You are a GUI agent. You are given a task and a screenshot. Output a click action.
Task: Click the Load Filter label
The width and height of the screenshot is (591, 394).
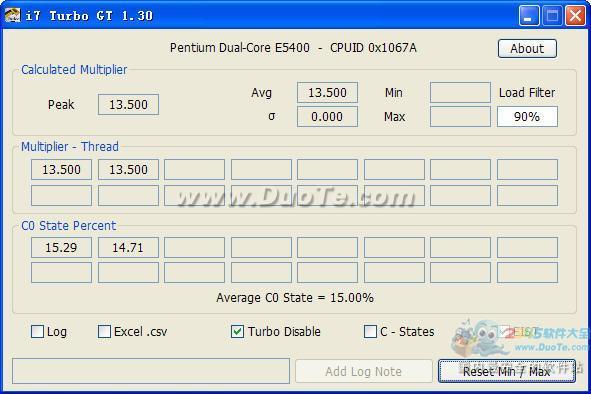pyautogui.click(x=527, y=93)
